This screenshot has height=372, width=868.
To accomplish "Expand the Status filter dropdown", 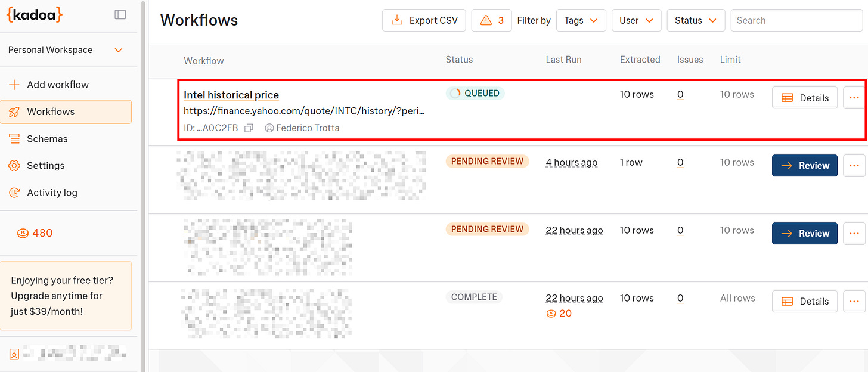I will coord(696,20).
